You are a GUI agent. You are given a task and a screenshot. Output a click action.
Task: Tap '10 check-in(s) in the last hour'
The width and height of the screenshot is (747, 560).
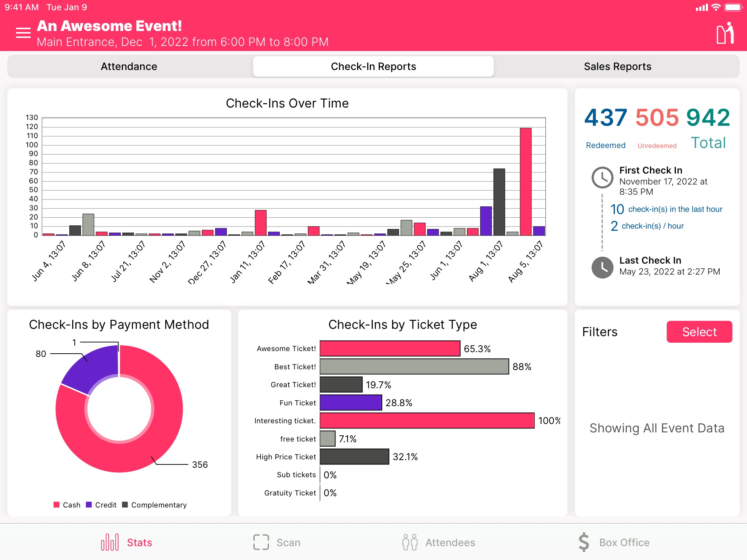(666, 209)
